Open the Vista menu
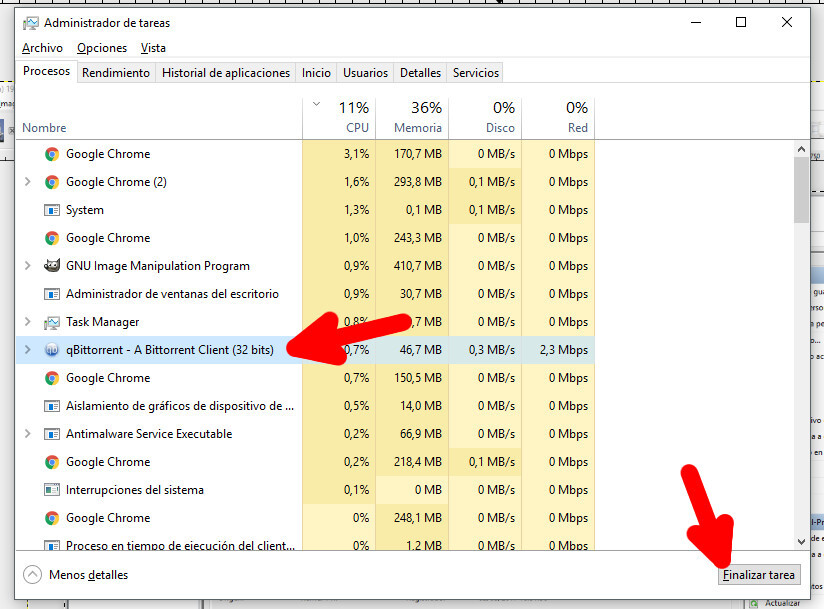This screenshot has width=824, height=609. (x=153, y=48)
